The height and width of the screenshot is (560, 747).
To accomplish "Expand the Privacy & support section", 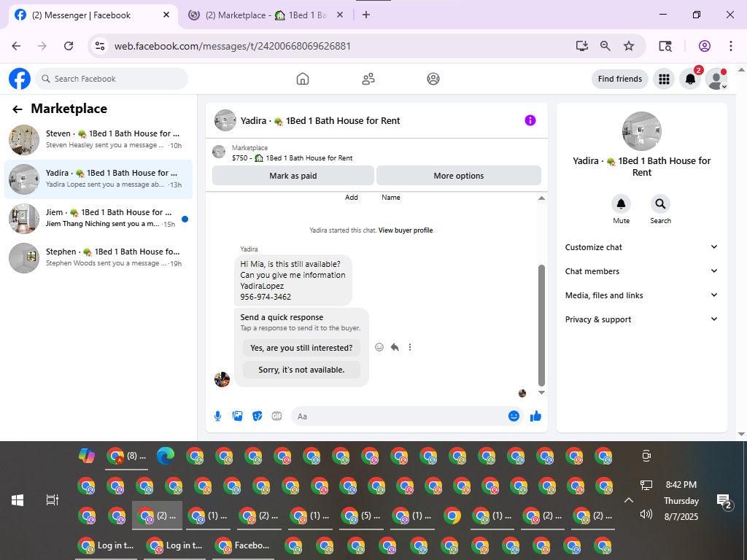I will point(641,319).
